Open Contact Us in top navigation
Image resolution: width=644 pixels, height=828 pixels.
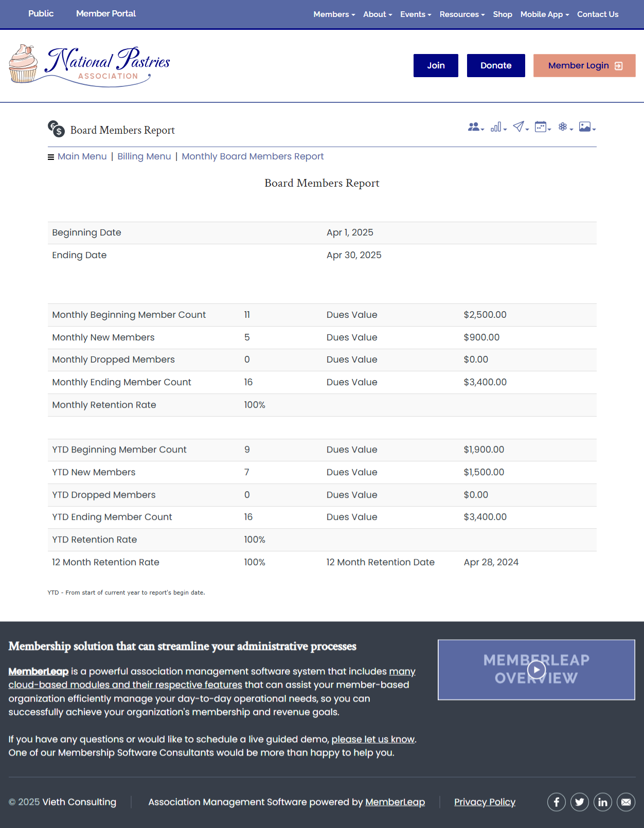point(598,14)
